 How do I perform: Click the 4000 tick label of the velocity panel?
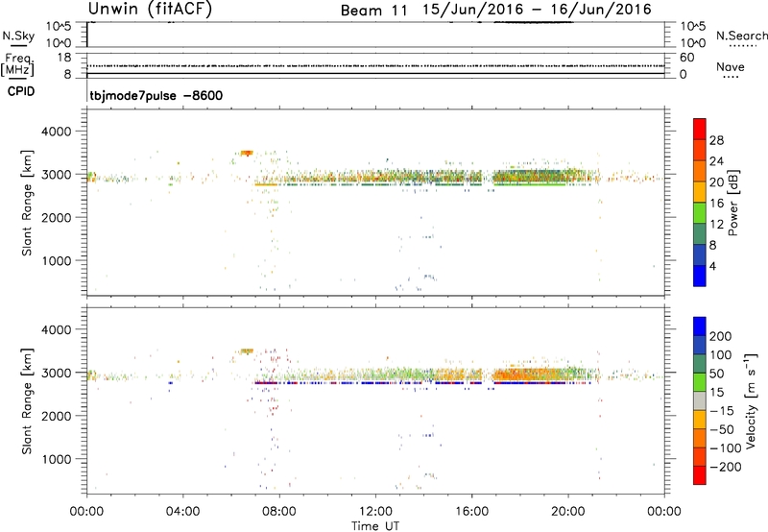(x=57, y=329)
